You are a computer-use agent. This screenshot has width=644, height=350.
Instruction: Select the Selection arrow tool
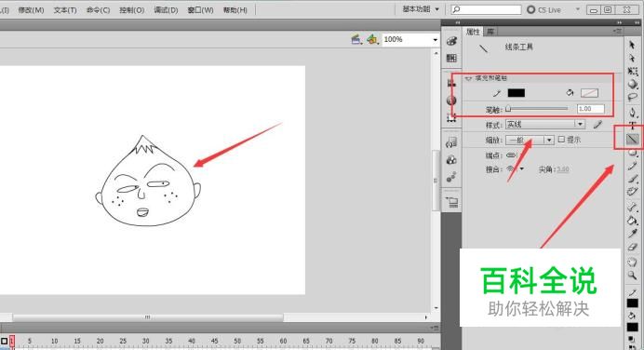[632, 45]
